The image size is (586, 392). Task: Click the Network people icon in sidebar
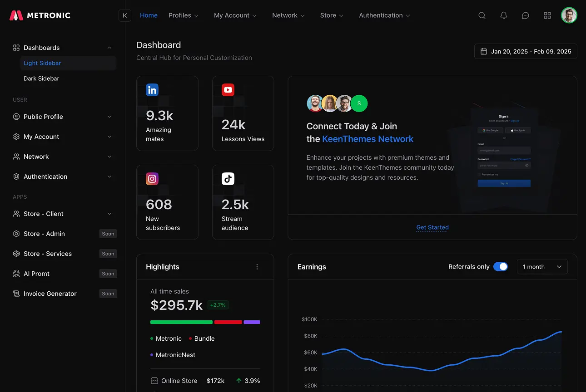point(16,157)
